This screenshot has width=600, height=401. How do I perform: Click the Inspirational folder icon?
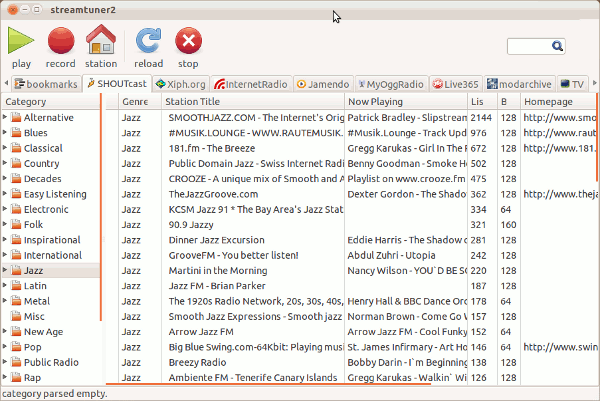[16, 240]
